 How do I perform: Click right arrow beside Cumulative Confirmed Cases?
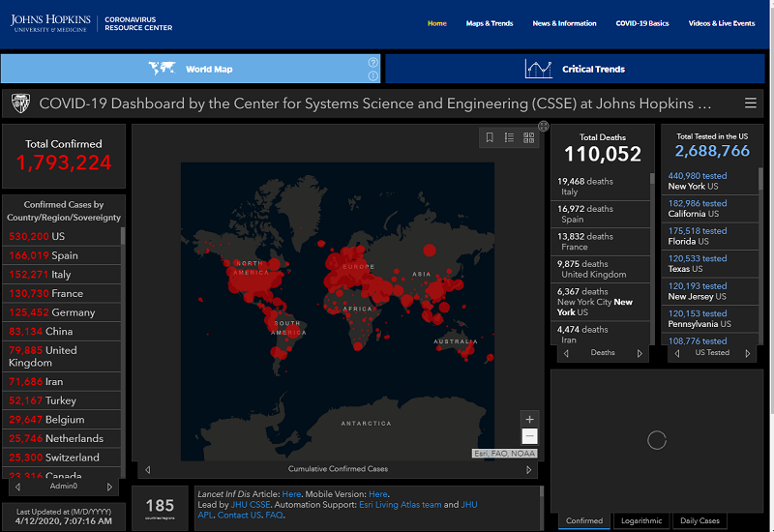[x=529, y=470]
